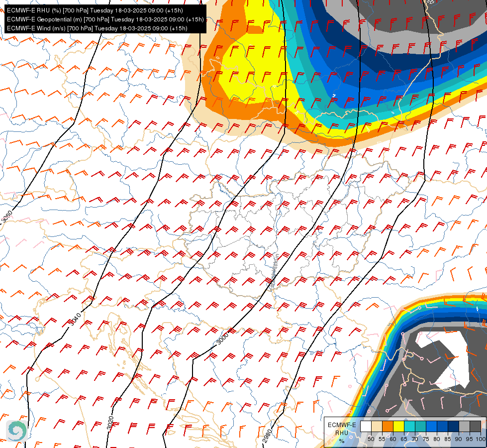Click the 100 tick label in the legend
Viewport: 487px width, 448px height.
pos(481,439)
